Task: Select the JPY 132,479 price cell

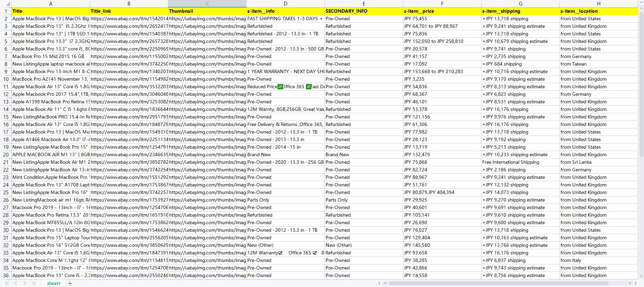Action: [x=442, y=154]
